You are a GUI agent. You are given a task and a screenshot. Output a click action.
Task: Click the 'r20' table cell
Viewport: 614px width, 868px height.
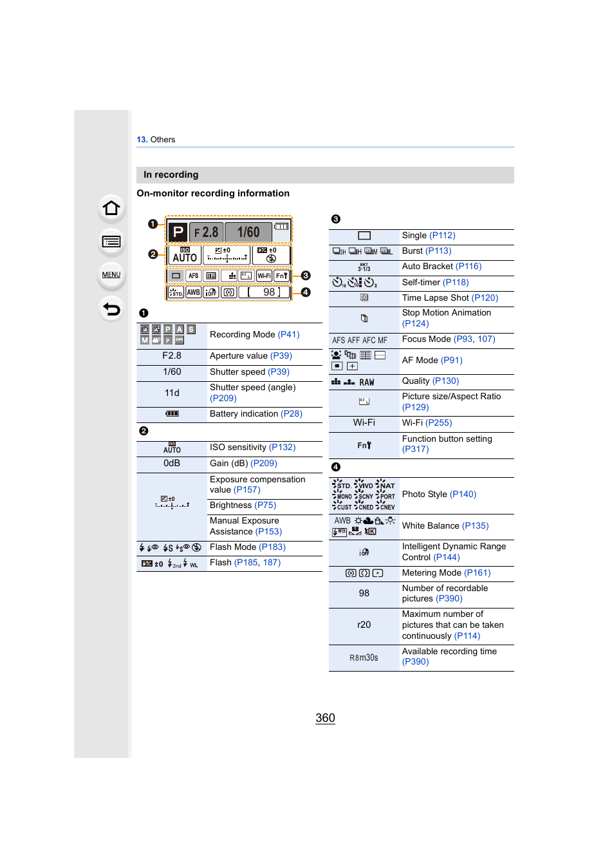tap(364, 625)
